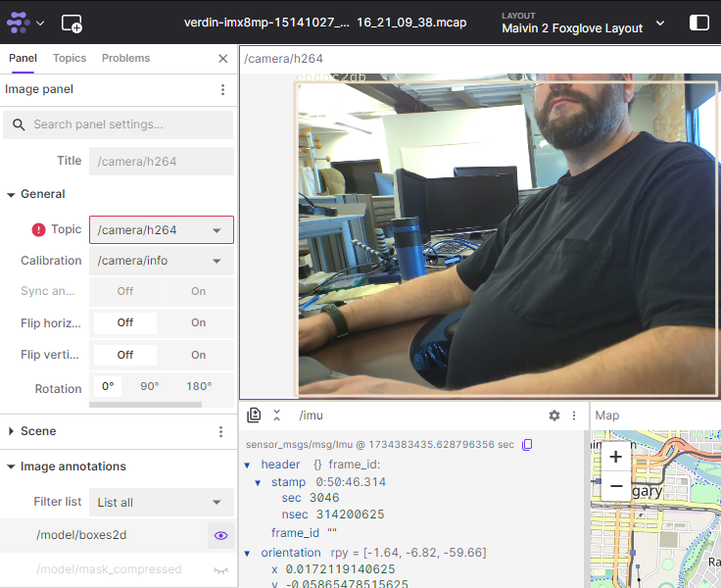Switch to the Topics tab

coord(70,58)
